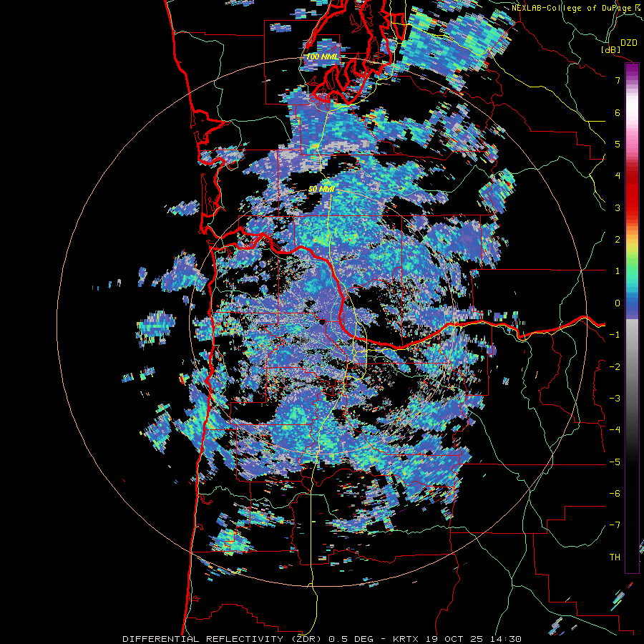Click the '-3' value on color scale
The width and height of the screenshot is (644, 644).
(x=615, y=399)
